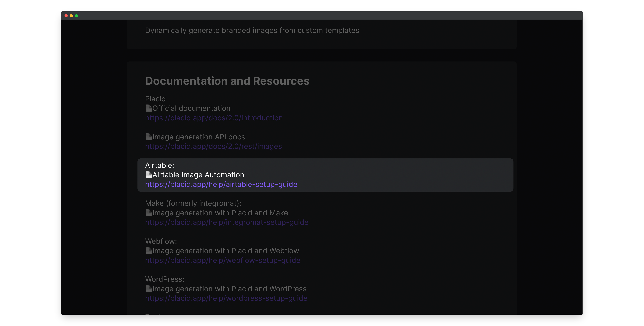This screenshot has width=644, height=326.
Task: Click the green maximize window button
Action: tap(76, 16)
